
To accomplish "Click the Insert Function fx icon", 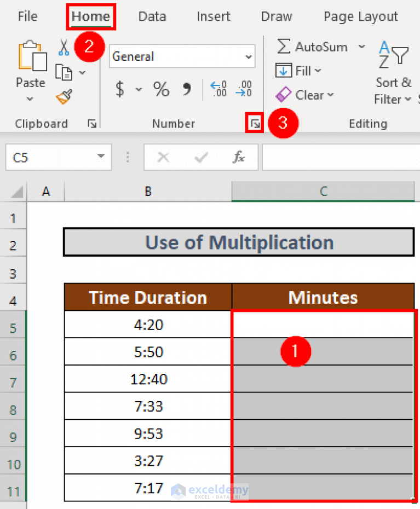I will 239,158.
